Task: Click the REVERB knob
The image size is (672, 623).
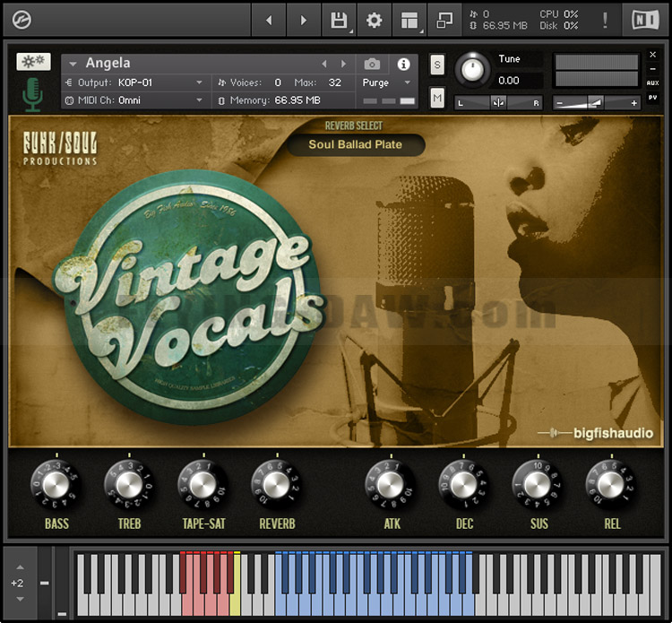Action: [x=276, y=484]
